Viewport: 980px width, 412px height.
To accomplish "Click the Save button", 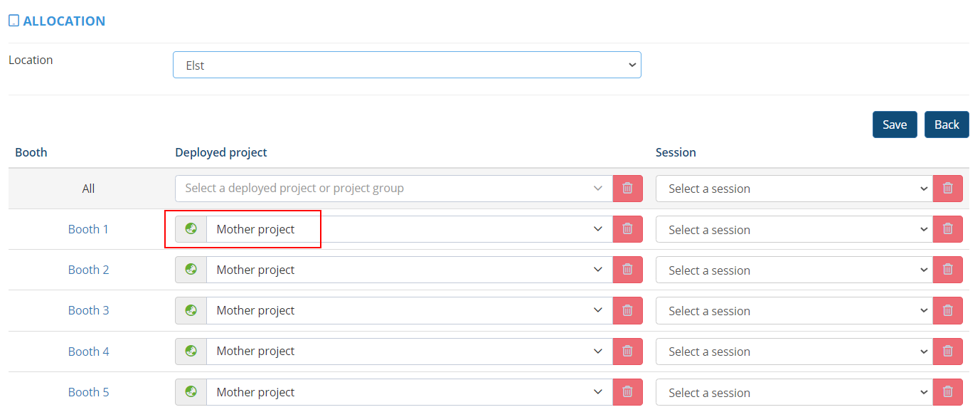I will tap(894, 125).
